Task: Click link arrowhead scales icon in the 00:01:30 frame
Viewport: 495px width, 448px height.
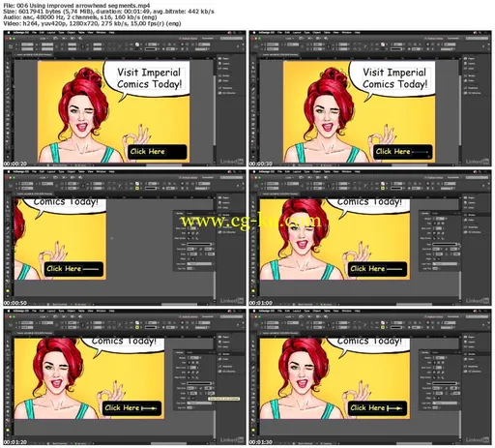Action: pos(447,393)
